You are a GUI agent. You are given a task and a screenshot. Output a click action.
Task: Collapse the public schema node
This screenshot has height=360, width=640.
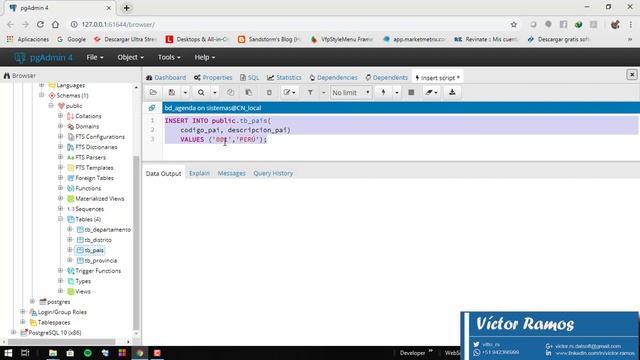point(51,105)
